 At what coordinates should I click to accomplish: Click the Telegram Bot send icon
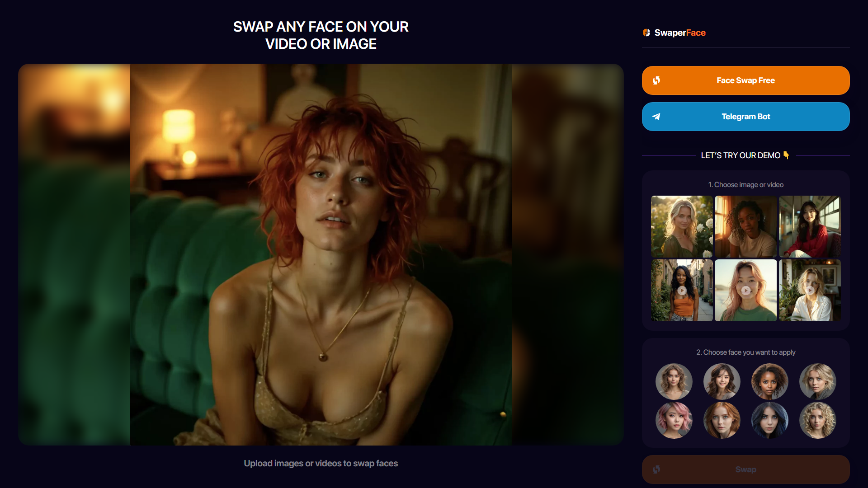(656, 116)
